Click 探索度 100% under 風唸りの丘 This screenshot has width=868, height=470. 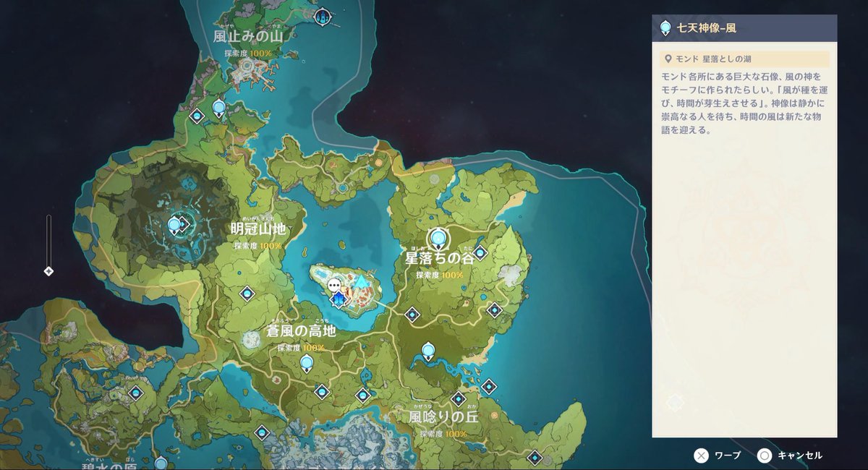(443, 435)
